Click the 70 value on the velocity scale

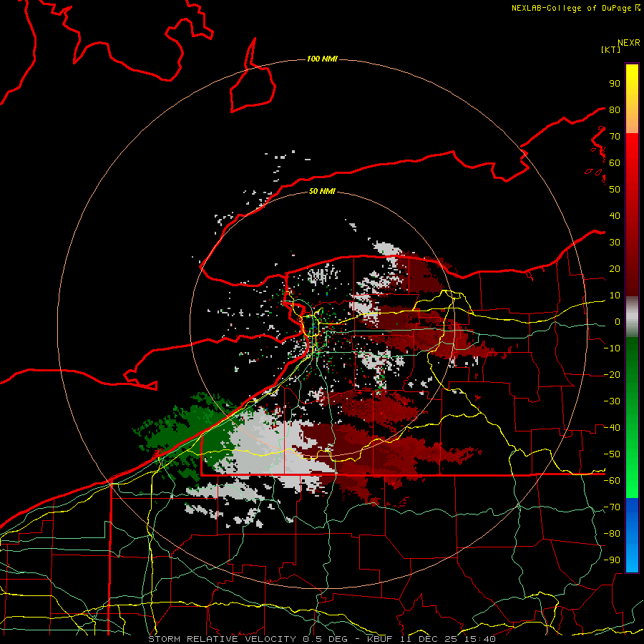(x=615, y=137)
